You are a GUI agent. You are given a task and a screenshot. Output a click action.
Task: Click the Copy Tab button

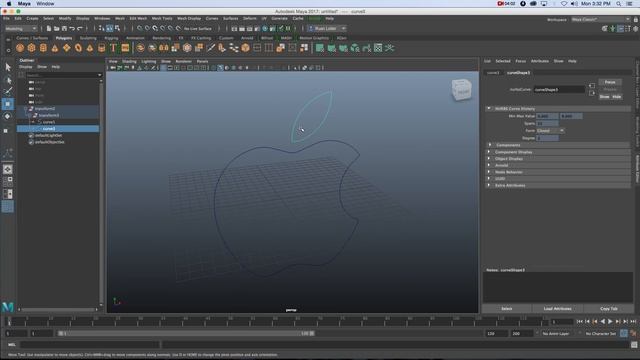click(609, 309)
